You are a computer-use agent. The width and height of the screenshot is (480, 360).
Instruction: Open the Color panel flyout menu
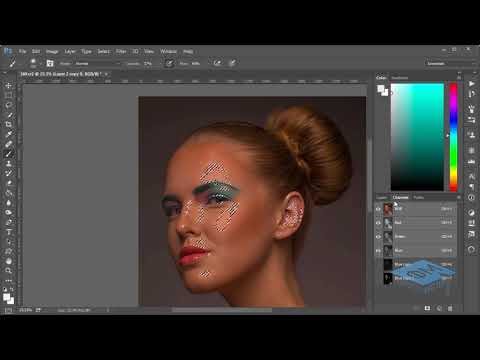(459, 77)
